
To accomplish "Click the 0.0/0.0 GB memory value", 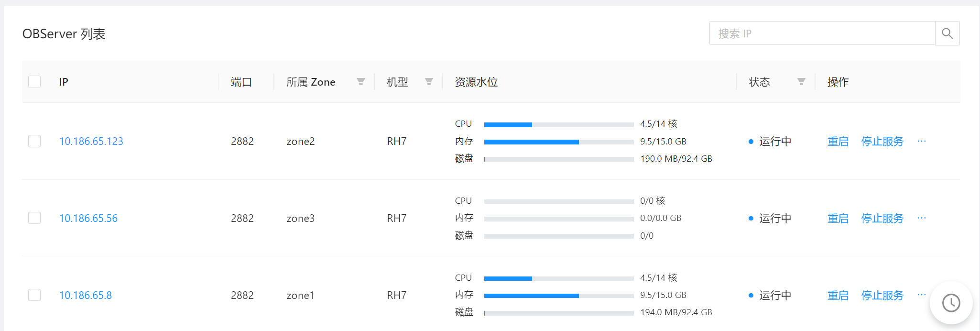I will [x=661, y=218].
